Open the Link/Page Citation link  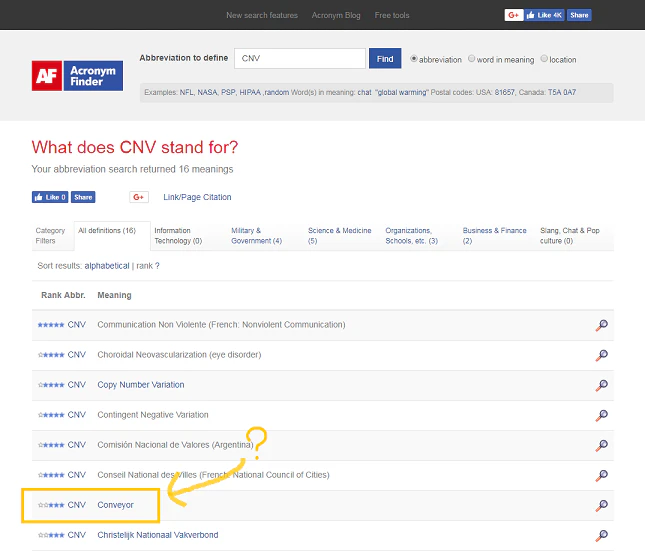pos(197,197)
